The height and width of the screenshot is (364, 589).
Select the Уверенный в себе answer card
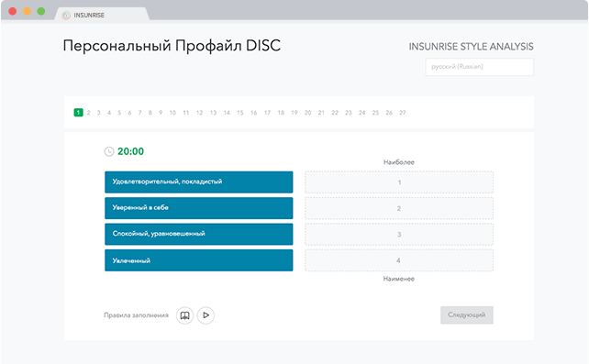(x=199, y=208)
